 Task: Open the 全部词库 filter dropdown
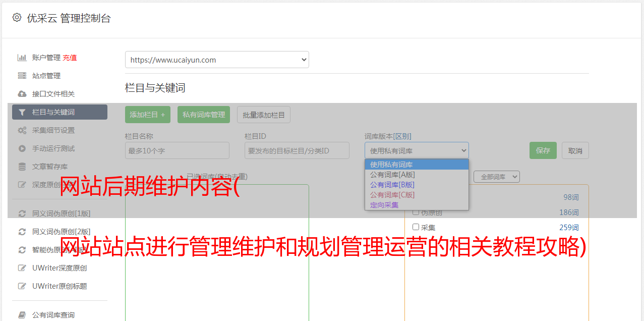tap(496, 177)
